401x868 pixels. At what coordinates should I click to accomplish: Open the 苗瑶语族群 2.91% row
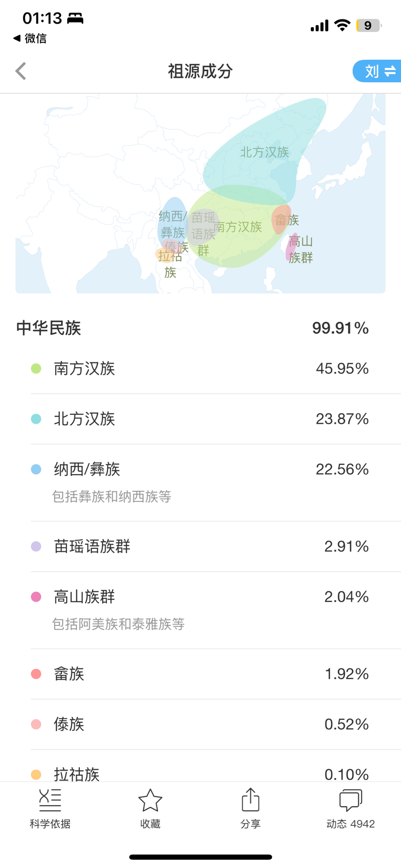[200, 546]
